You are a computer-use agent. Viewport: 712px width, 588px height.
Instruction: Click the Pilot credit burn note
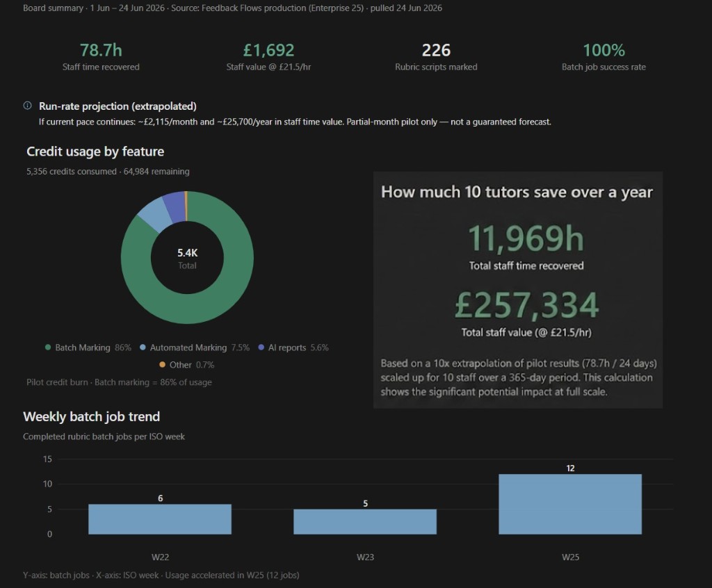click(119, 382)
